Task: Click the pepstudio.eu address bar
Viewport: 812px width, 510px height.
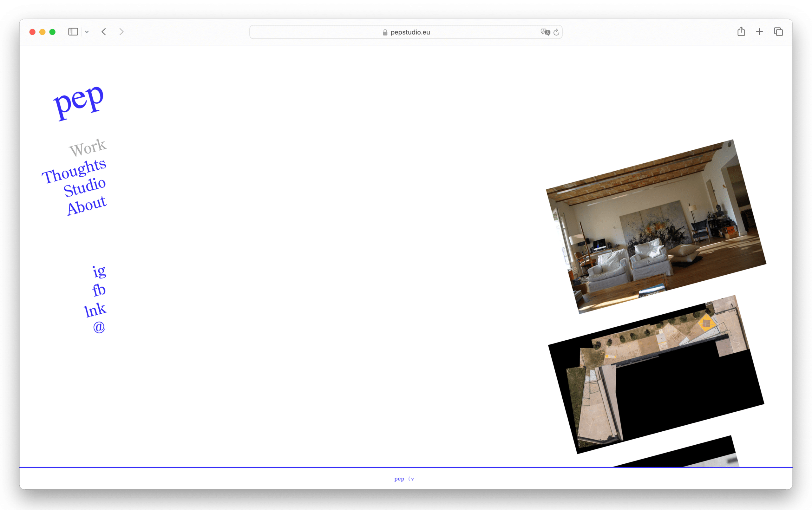Action: [x=406, y=32]
